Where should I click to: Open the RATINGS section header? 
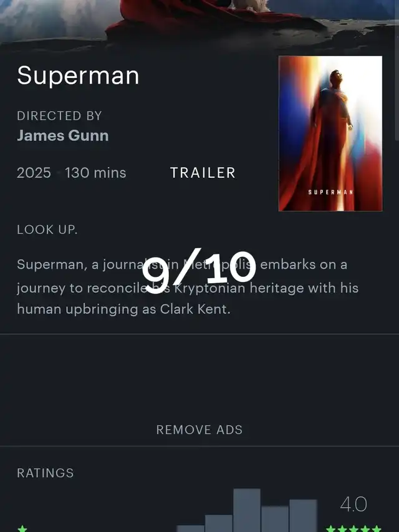coord(45,473)
